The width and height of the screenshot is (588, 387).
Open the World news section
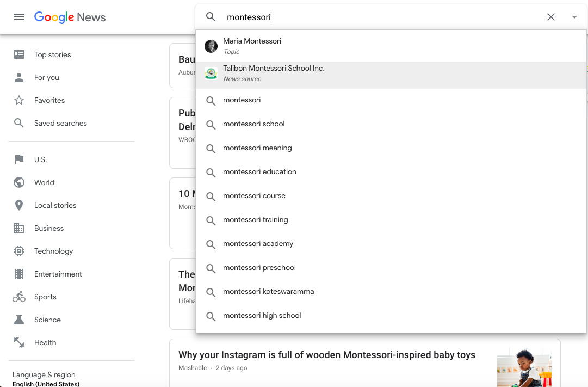coord(44,182)
